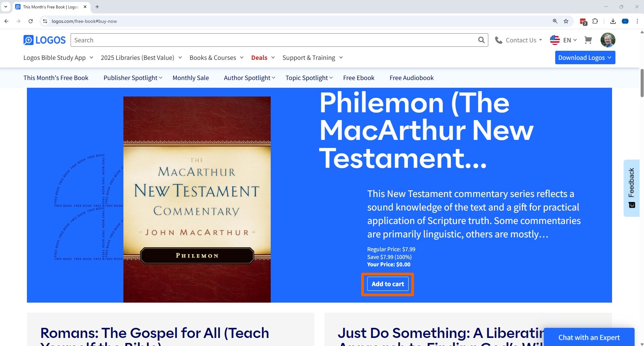The image size is (644, 346).
Task: Open a new browser tab
Action: click(x=97, y=7)
